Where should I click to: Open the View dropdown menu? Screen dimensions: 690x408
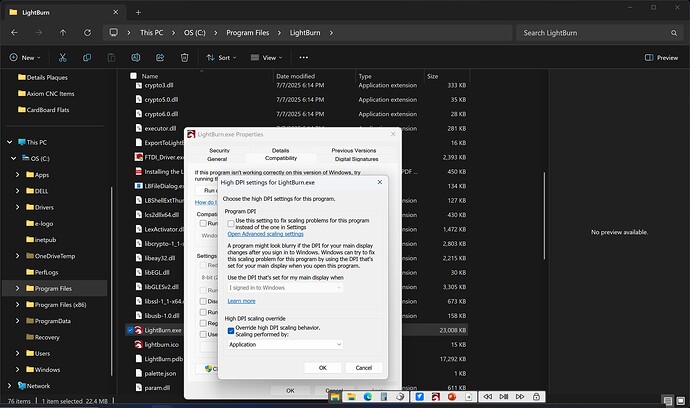point(266,58)
